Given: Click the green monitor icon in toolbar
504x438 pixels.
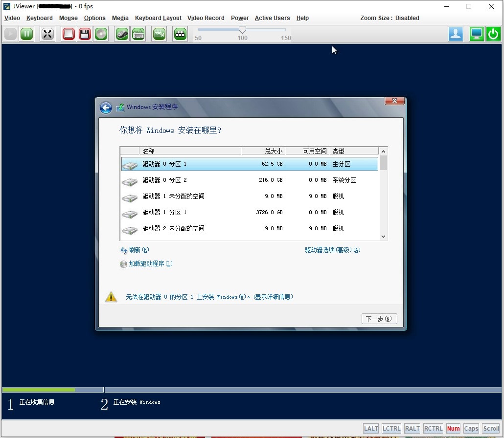Looking at the screenshot, I should [477, 34].
